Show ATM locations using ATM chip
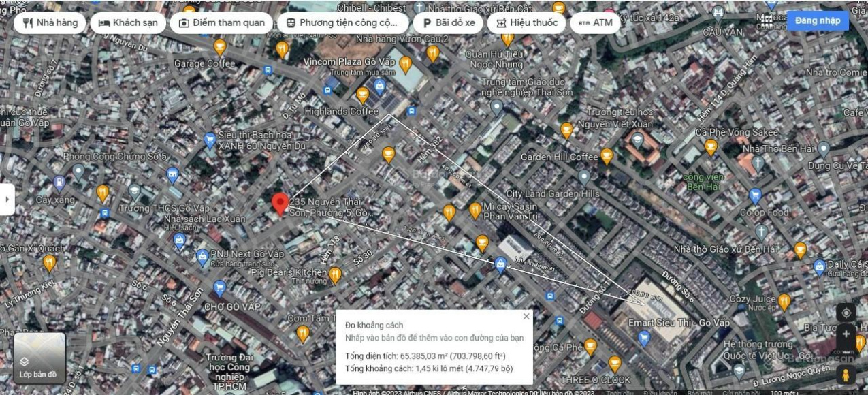Screen dimensions: 868x395 tap(595, 23)
